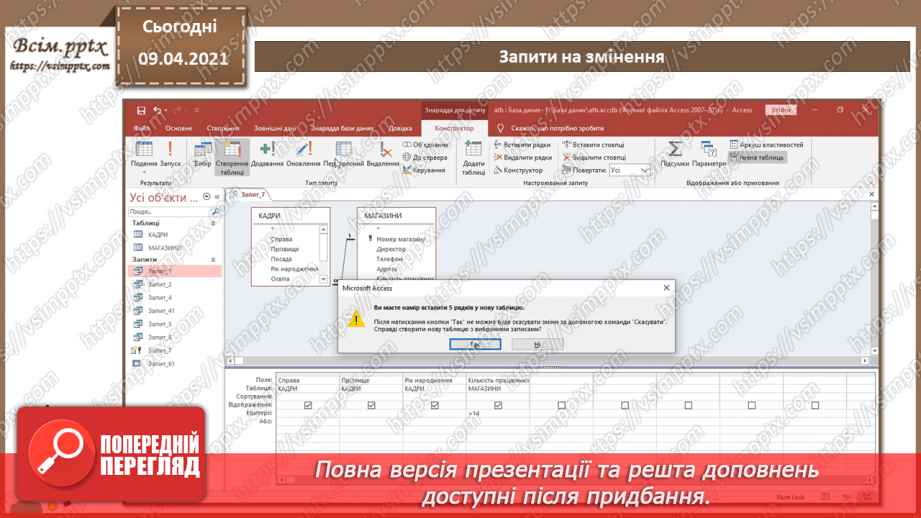Toggle Підсумки totals sigma
The height and width of the screenshot is (518, 921).
tap(674, 154)
